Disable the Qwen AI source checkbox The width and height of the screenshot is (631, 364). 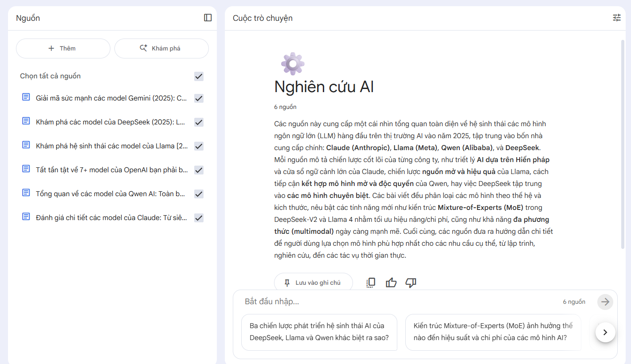coord(199,194)
